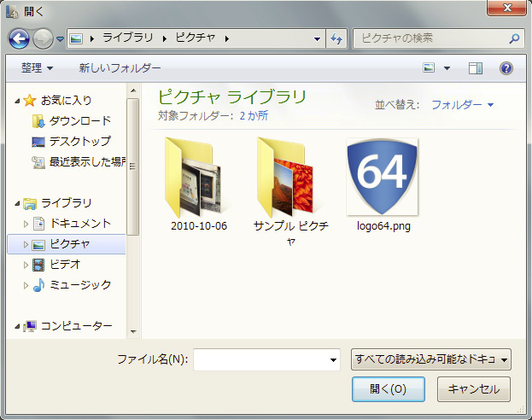Select デスクトップ in the sidebar
This screenshot has height=420, width=532.
79,141
